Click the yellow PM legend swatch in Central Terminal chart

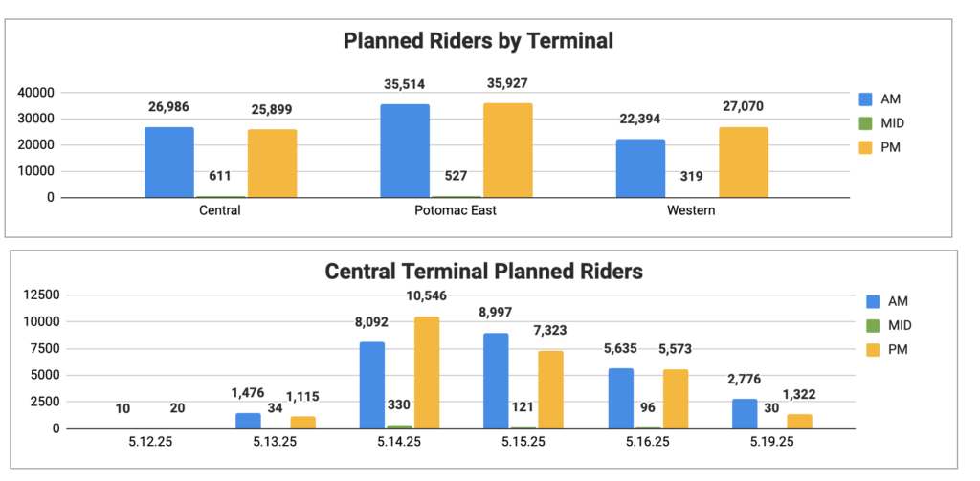[x=873, y=350]
